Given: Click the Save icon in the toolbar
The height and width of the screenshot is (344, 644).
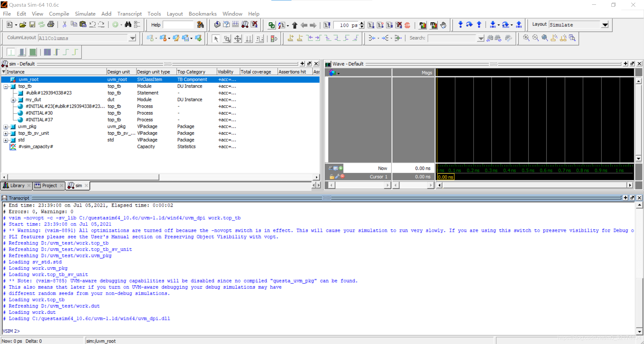Looking at the screenshot, I should (32, 25).
